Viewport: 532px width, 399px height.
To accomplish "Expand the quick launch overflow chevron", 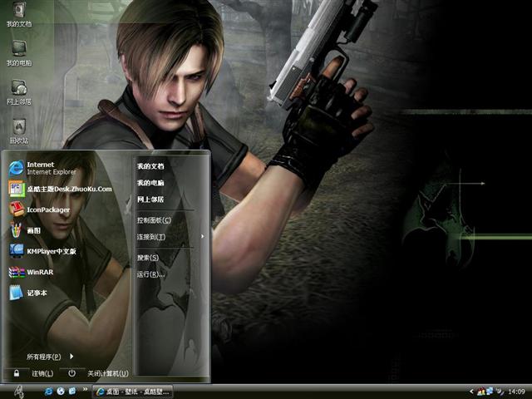I will (x=85, y=389).
